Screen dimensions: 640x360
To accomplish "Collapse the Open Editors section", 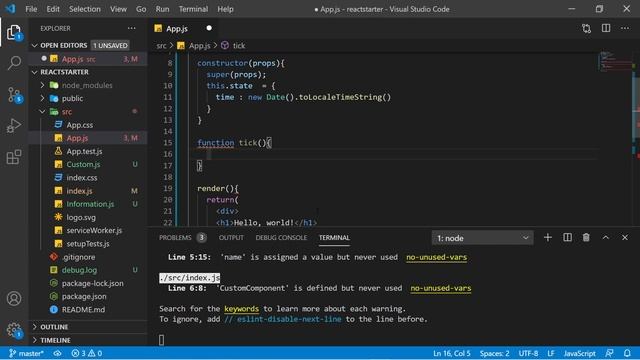I will 35,45.
